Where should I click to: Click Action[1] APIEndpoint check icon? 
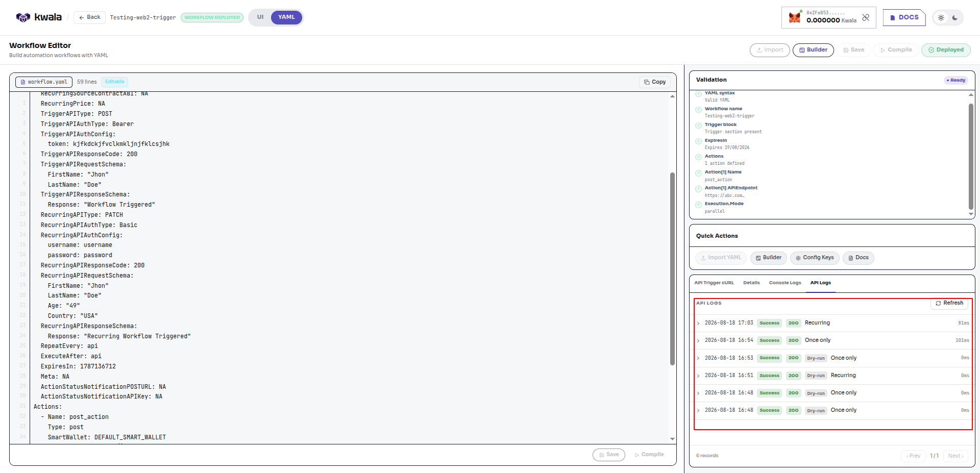[x=698, y=189]
